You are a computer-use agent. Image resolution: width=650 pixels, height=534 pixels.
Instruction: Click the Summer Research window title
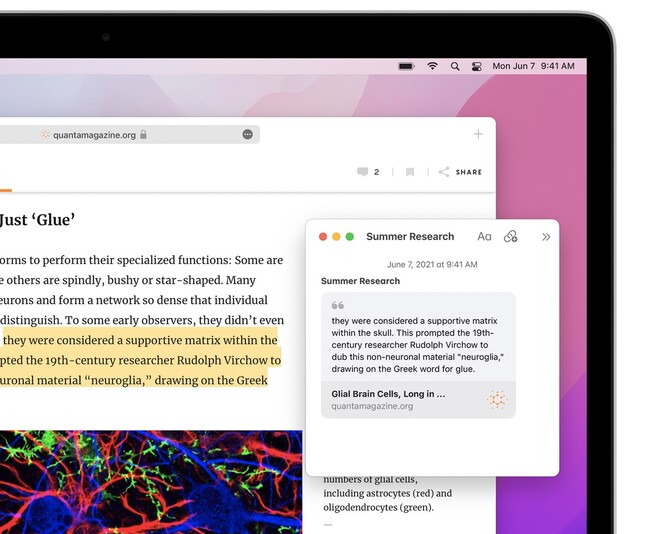pos(410,237)
